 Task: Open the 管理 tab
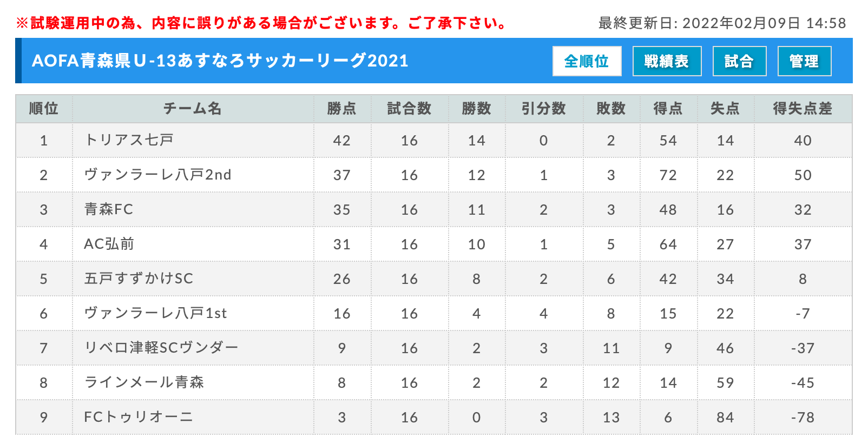click(x=804, y=61)
